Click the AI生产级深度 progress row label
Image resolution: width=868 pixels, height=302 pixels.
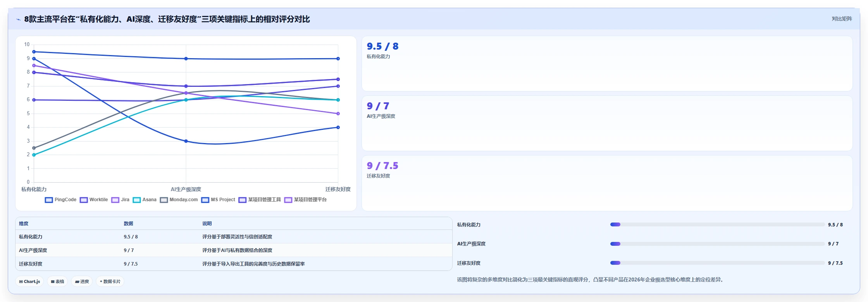tap(471, 244)
